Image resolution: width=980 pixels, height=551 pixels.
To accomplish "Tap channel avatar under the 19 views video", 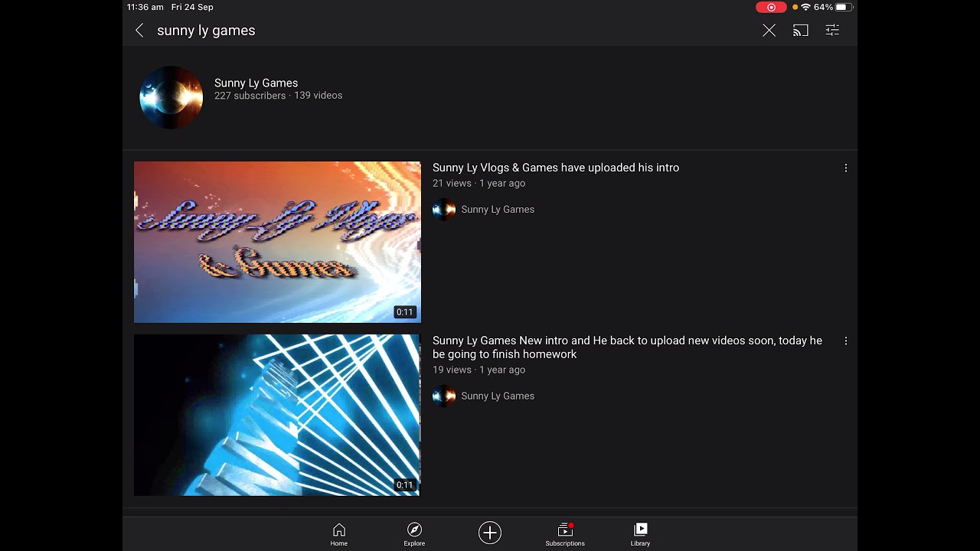I will click(x=444, y=396).
